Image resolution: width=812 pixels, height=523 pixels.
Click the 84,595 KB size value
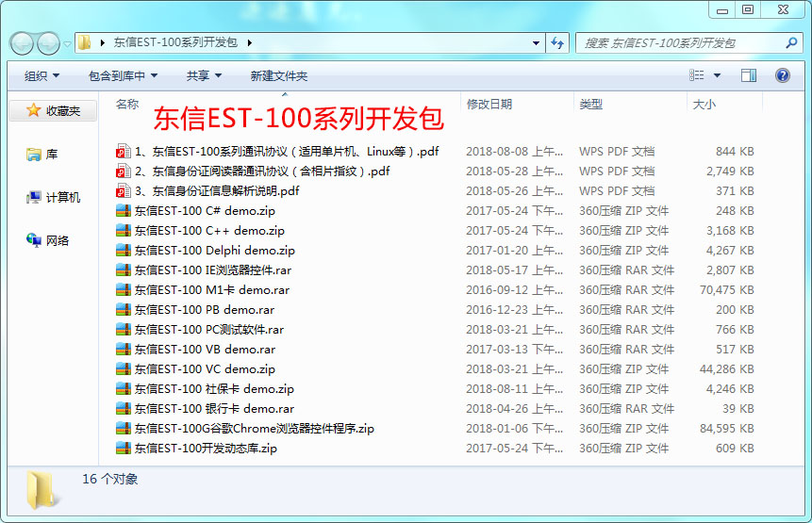point(726,429)
